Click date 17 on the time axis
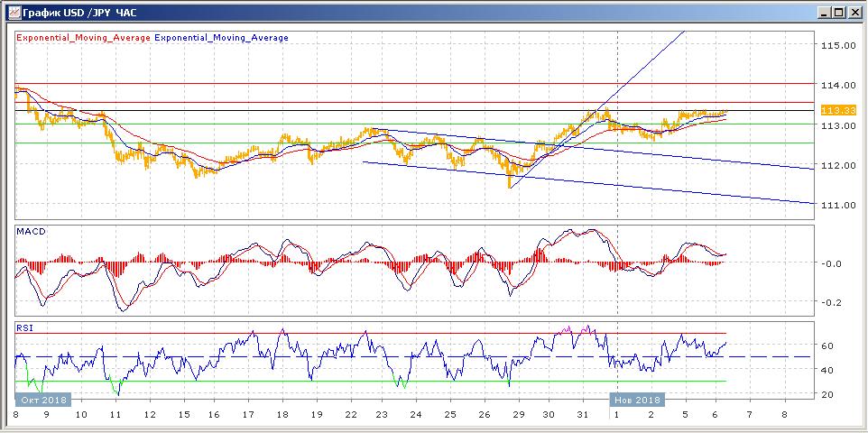Image resolution: width=868 pixels, height=433 pixels. coord(248,414)
